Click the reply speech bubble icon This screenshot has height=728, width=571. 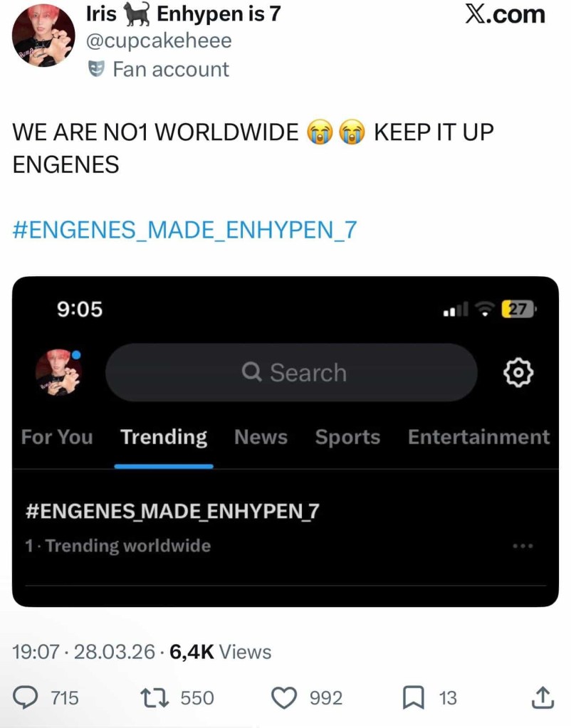pos(26,698)
